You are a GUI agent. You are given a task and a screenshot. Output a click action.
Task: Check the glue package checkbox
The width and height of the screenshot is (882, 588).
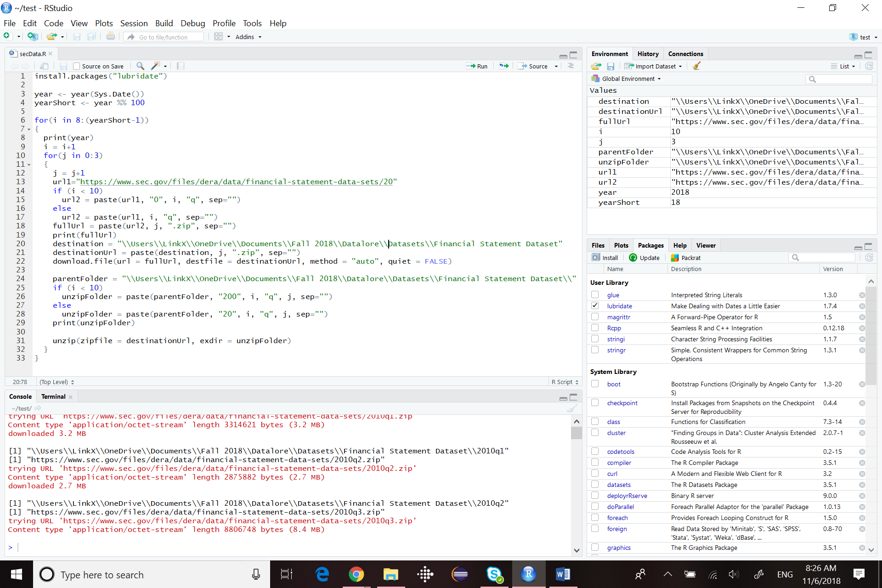595,295
